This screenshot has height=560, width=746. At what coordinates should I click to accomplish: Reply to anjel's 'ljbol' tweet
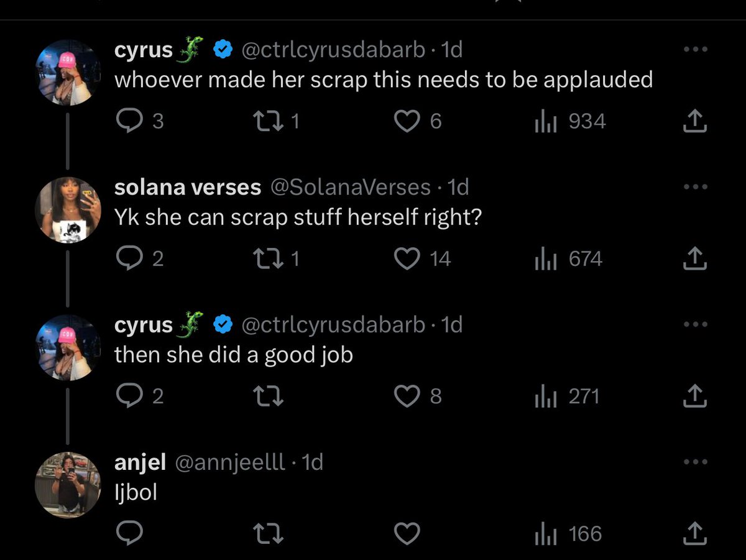tap(130, 533)
